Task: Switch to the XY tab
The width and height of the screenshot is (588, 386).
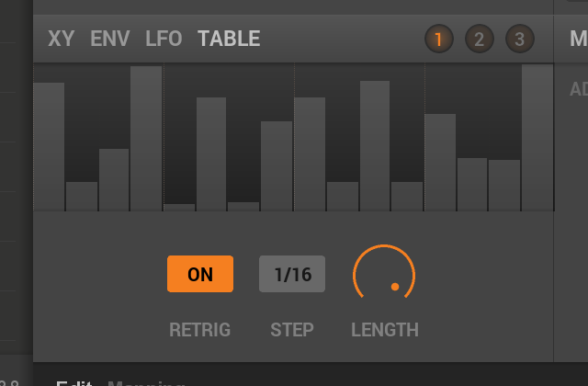Action: pos(62,39)
